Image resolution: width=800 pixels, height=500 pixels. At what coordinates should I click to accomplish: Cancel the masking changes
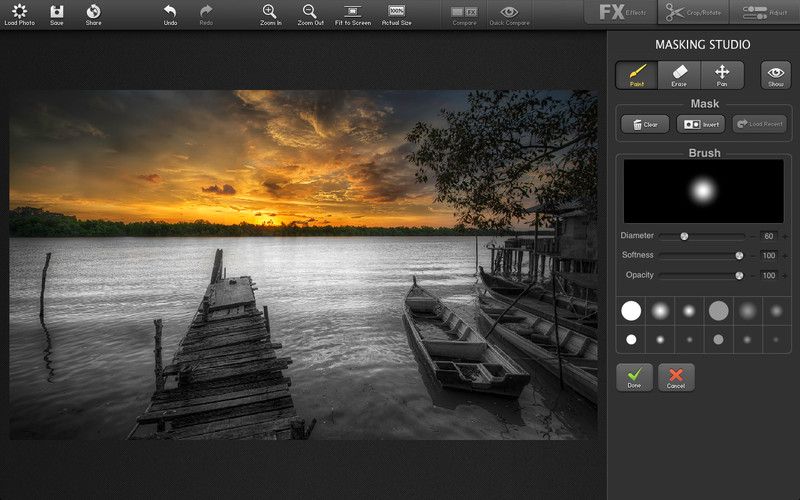(x=676, y=378)
